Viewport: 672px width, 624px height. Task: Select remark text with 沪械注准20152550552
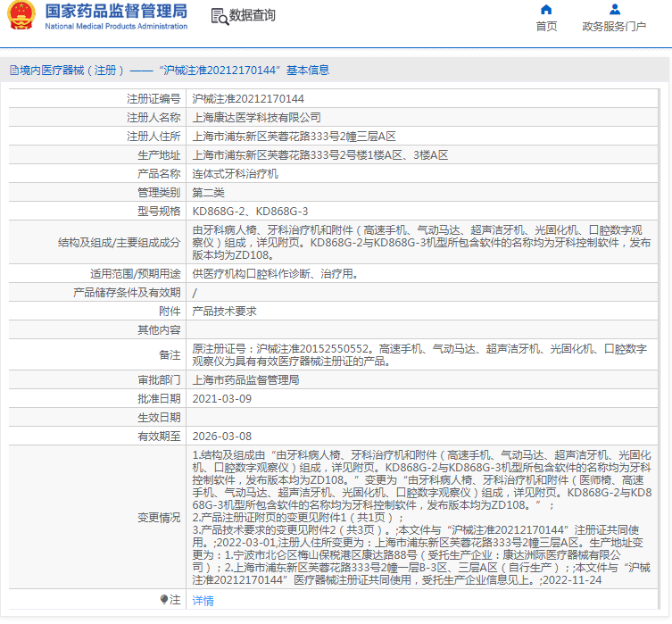(x=419, y=355)
